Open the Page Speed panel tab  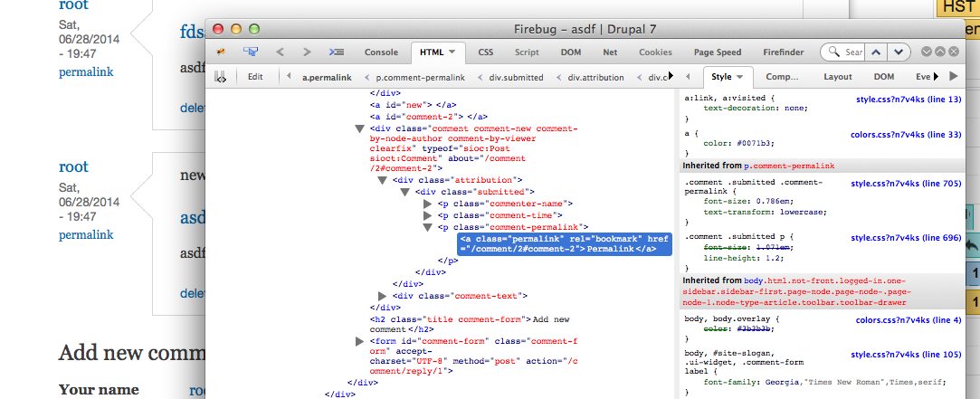click(x=718, y=52)
